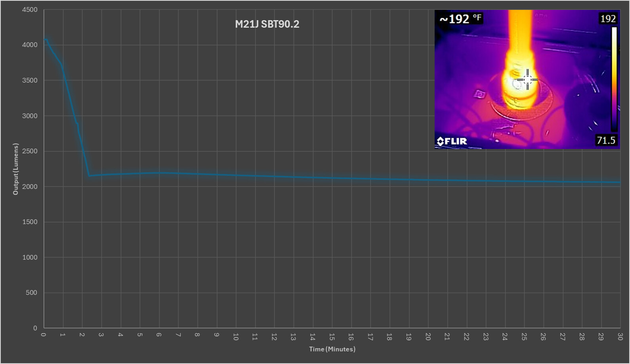Click the thermal color scale bar

tap(614, 79)
